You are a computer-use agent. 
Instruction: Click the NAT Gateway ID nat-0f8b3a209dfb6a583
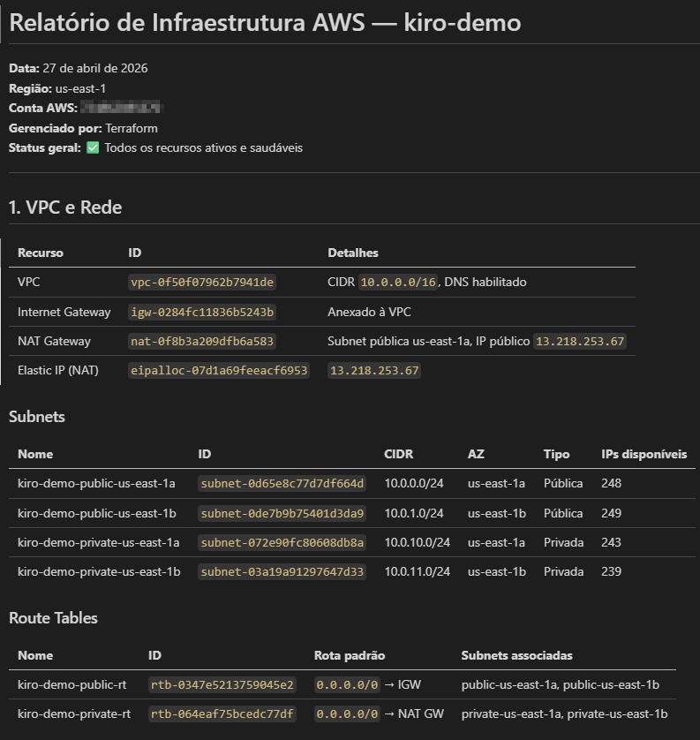(x=202, y=341)
